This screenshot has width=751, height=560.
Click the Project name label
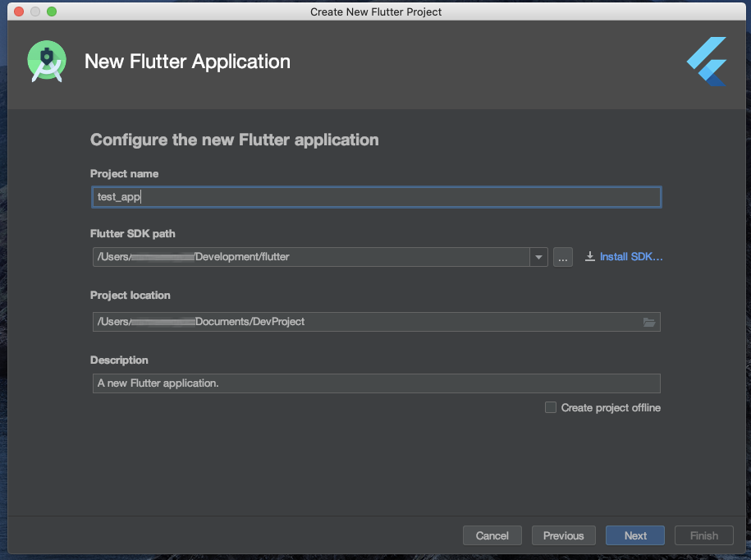coord(124,174)
